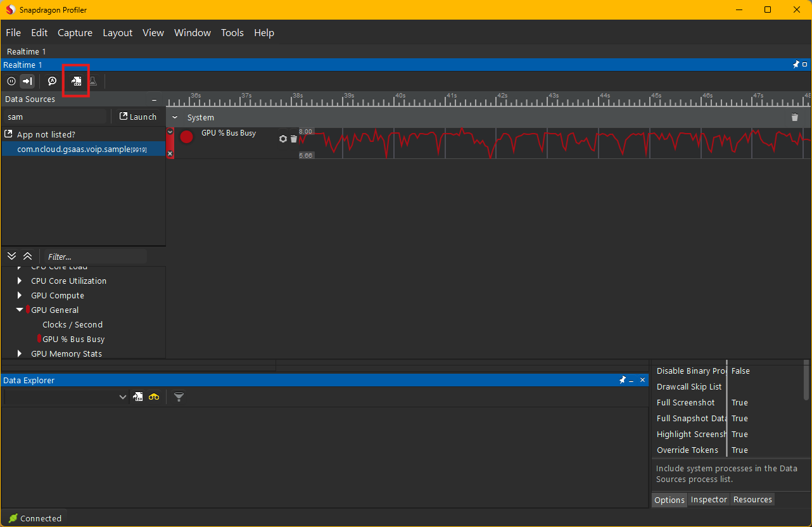Click the Highlight Screenshot True value

tap(740, 435)
